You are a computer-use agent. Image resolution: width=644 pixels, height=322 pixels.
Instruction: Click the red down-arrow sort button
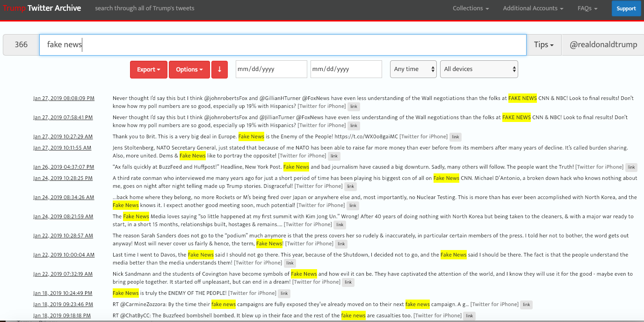[219, 69]
